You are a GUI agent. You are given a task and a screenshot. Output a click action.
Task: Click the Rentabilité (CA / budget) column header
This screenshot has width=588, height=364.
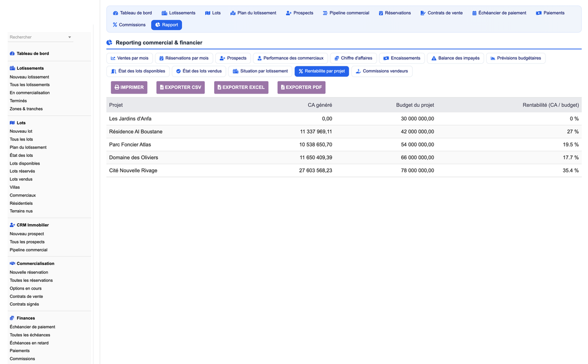[x=551, y=105]
